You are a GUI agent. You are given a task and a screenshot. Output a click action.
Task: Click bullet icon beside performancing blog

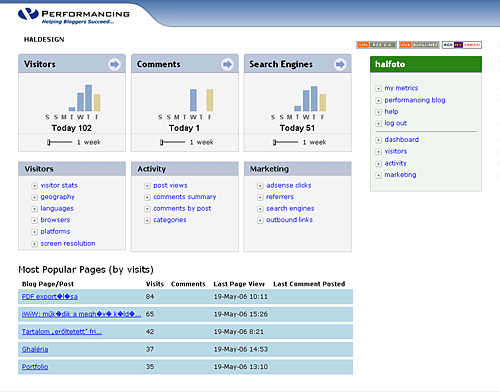(x=378, y=100)
